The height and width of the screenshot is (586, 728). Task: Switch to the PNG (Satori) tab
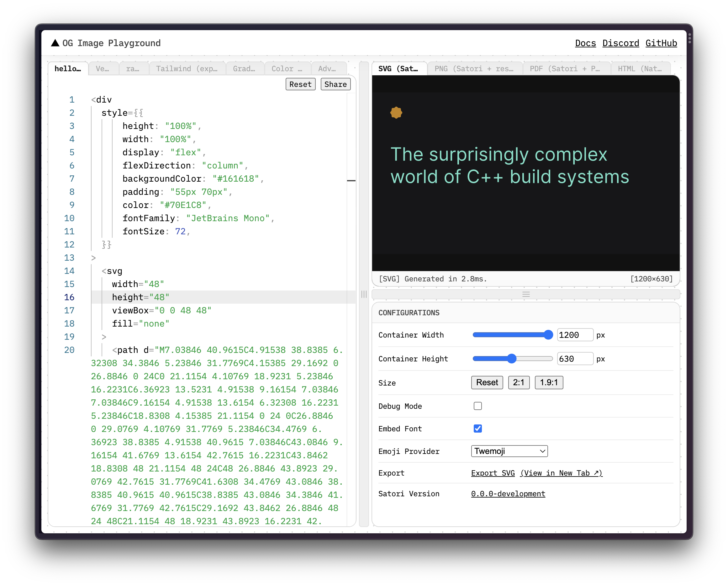[x=475, y=68]
